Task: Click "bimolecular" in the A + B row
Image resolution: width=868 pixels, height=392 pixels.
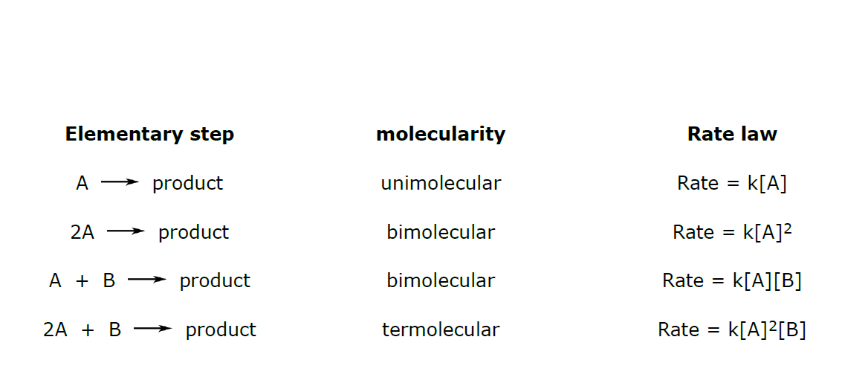Action: click(441, 280)
